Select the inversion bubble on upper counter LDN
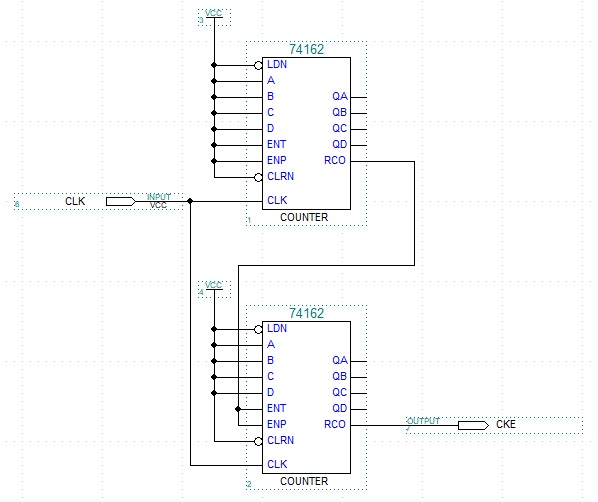 pyautogui.click(x=258, y=66)
